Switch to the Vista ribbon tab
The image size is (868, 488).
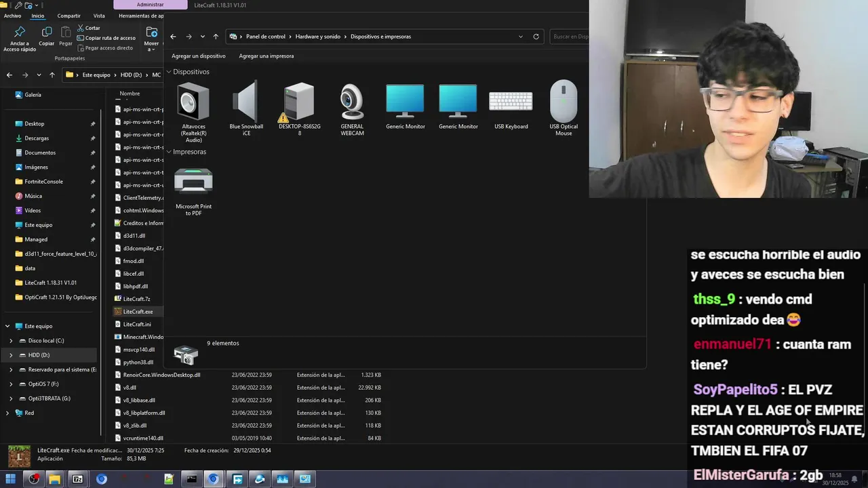(99, 16)
